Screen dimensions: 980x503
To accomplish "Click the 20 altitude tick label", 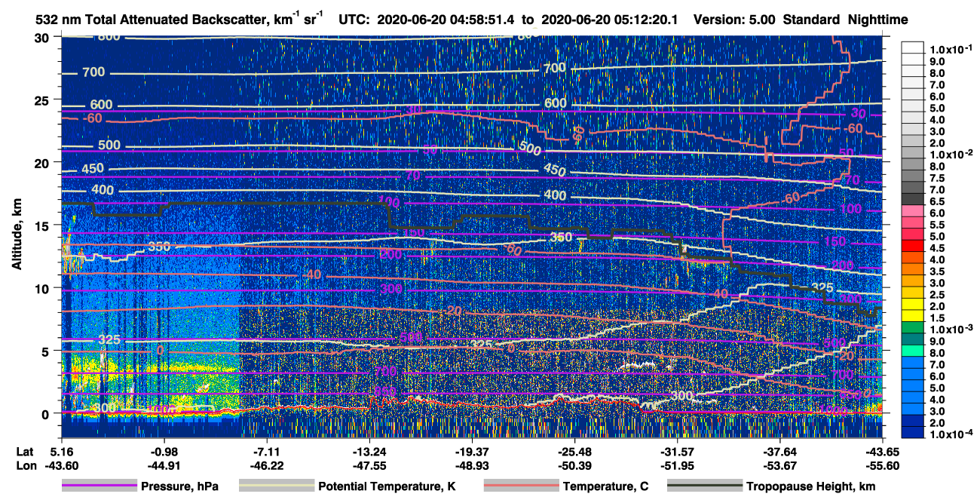I will point(44,162).
